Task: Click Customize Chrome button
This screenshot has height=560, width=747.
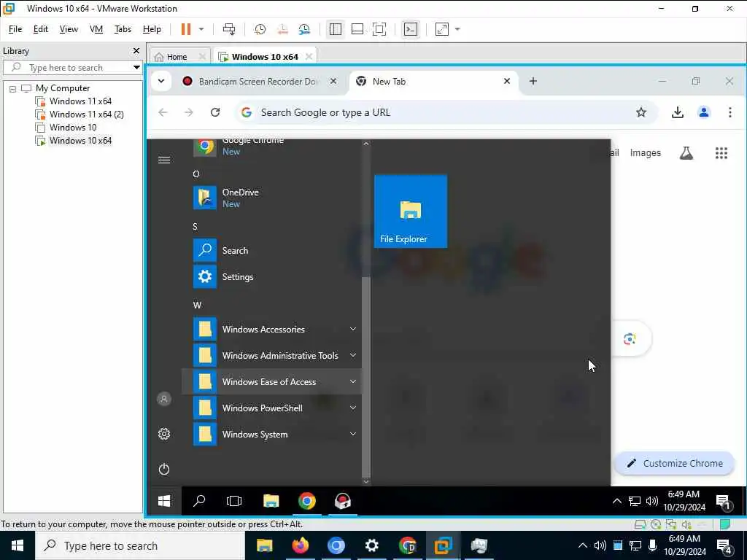Action: (675, 463)
